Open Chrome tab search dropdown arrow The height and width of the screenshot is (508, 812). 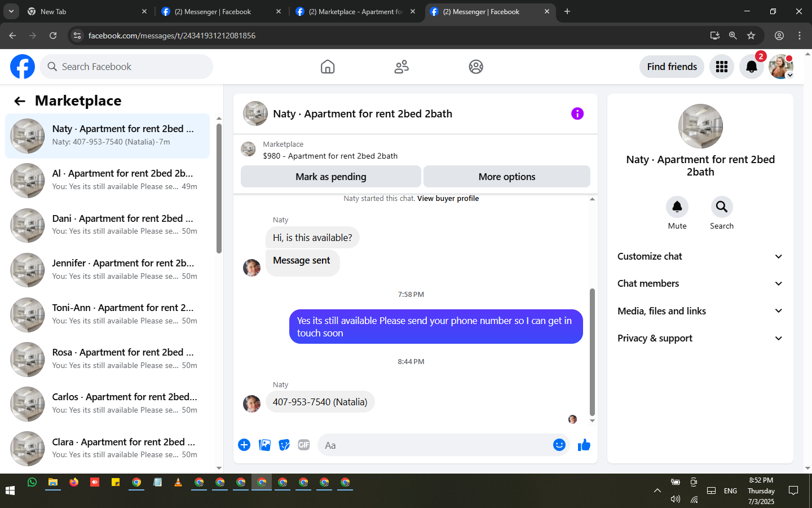[11, 11]
